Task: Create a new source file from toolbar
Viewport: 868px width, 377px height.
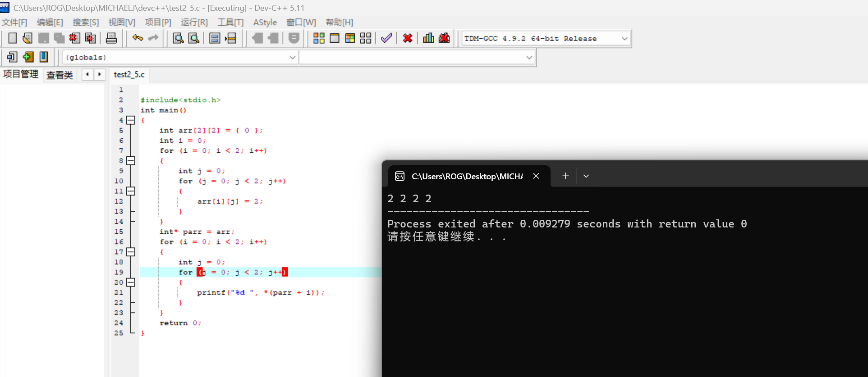Action: point(13,38)
